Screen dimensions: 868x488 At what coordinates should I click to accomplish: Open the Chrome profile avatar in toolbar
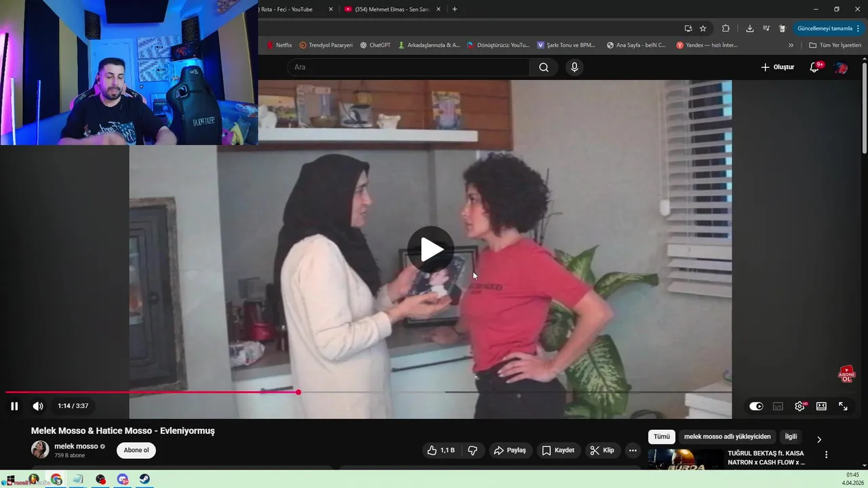(x=782, y=28)
